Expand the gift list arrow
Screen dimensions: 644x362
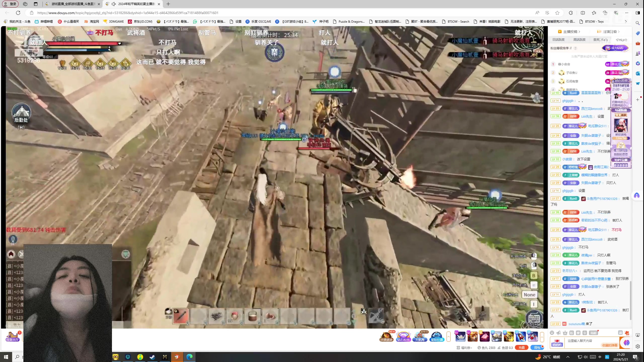click(542, 337)
